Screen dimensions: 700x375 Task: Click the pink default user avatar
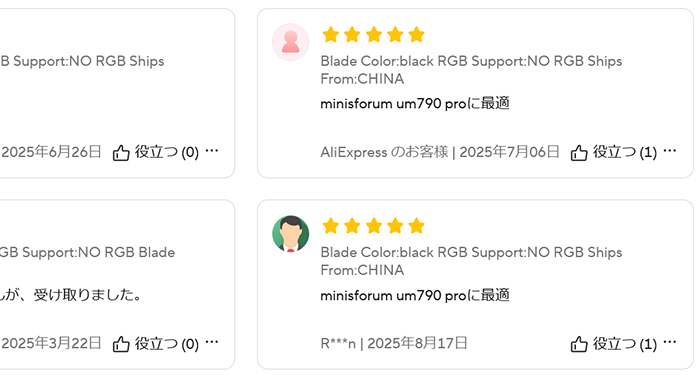tap(291, 42)
